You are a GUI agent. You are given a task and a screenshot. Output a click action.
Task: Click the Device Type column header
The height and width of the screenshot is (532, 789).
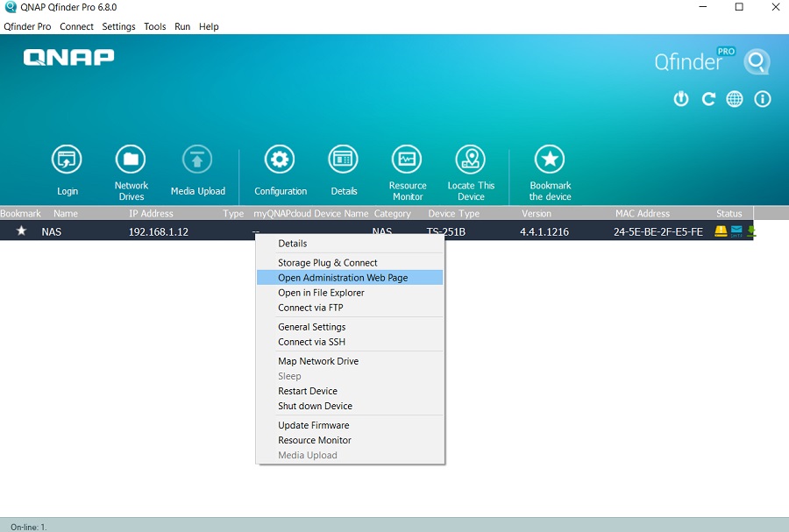click(454, 213)
